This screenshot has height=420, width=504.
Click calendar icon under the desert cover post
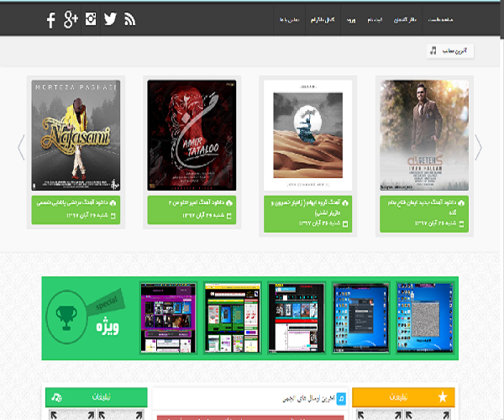click(345, 223)
